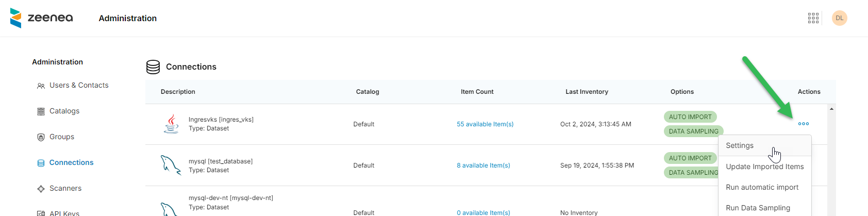Click the Scanners sidebar icon
868x216 pixels.
(x=41, y=189)
